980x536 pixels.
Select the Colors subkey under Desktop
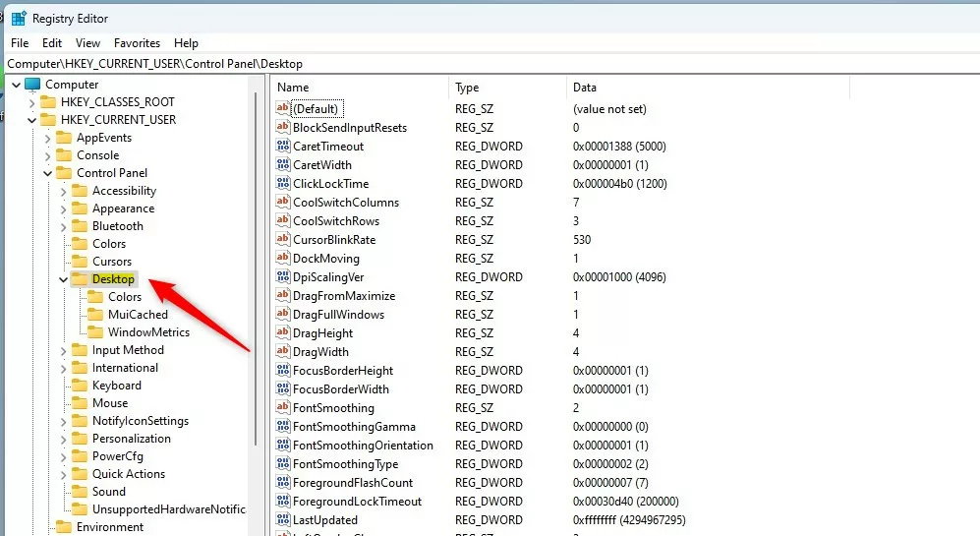click(x=125, y=297)
